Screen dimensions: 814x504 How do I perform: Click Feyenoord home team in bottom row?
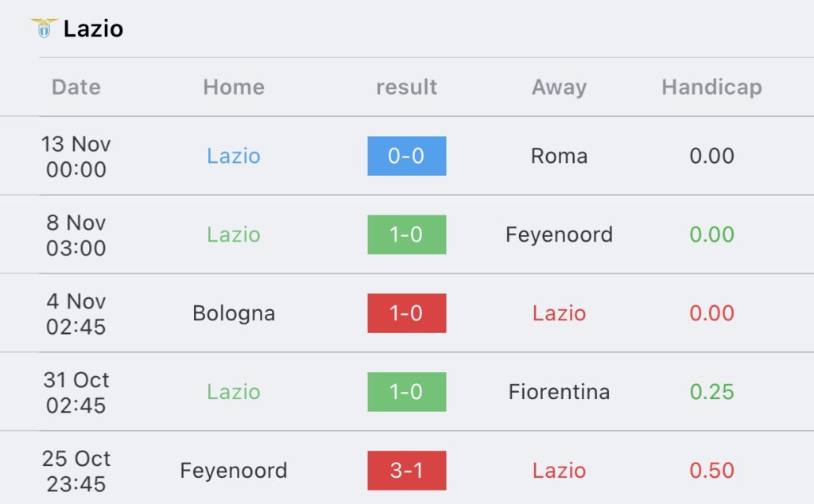(x=234, y=471)
